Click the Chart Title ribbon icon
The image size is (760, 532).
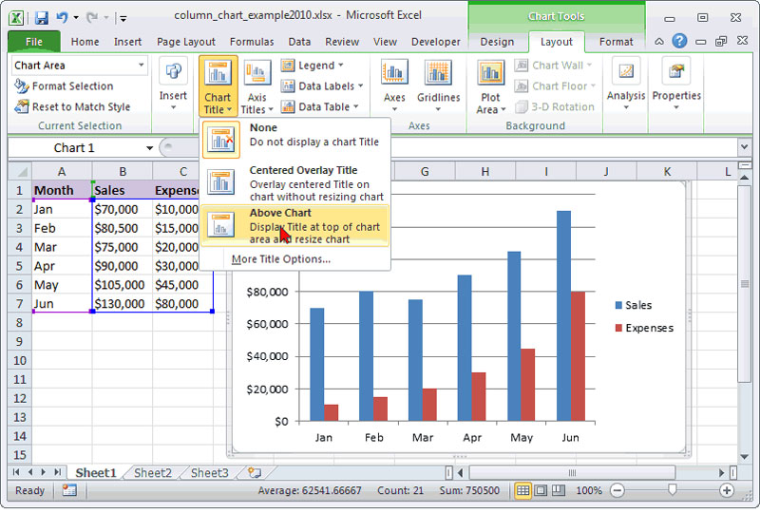[x=218, y=74]
